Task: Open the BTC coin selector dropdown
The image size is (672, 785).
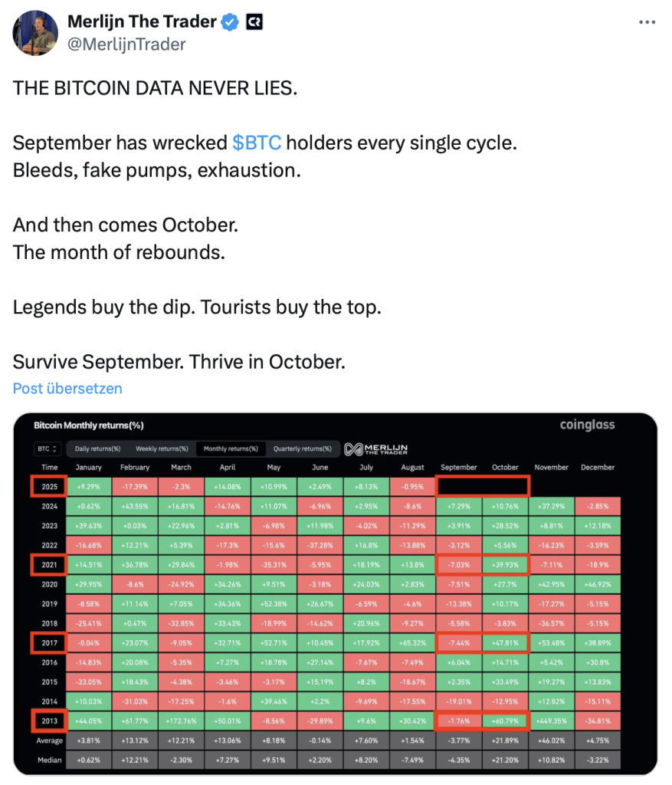Action: [x=47, y=448]
